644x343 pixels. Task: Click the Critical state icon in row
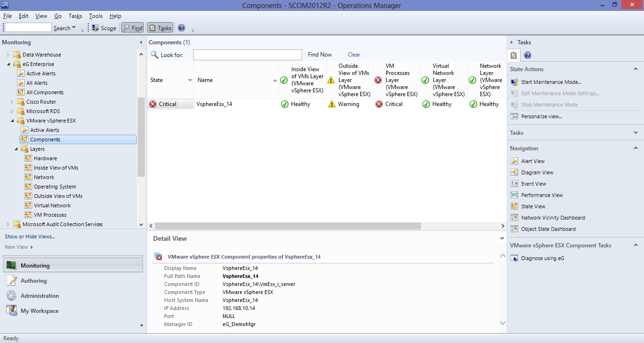[x=152, y=104]
